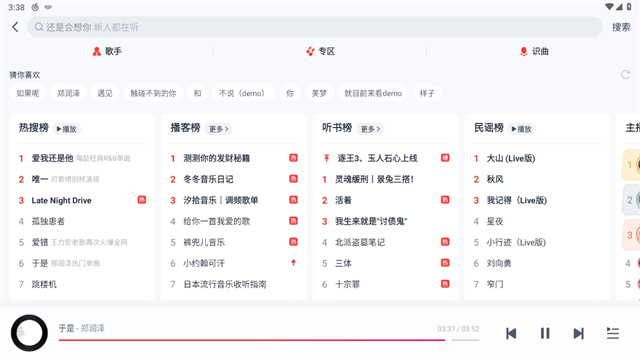This screenshot has height=360, width=640.
Task: Select the 你 suggestion chip
Action: [290, 93]
